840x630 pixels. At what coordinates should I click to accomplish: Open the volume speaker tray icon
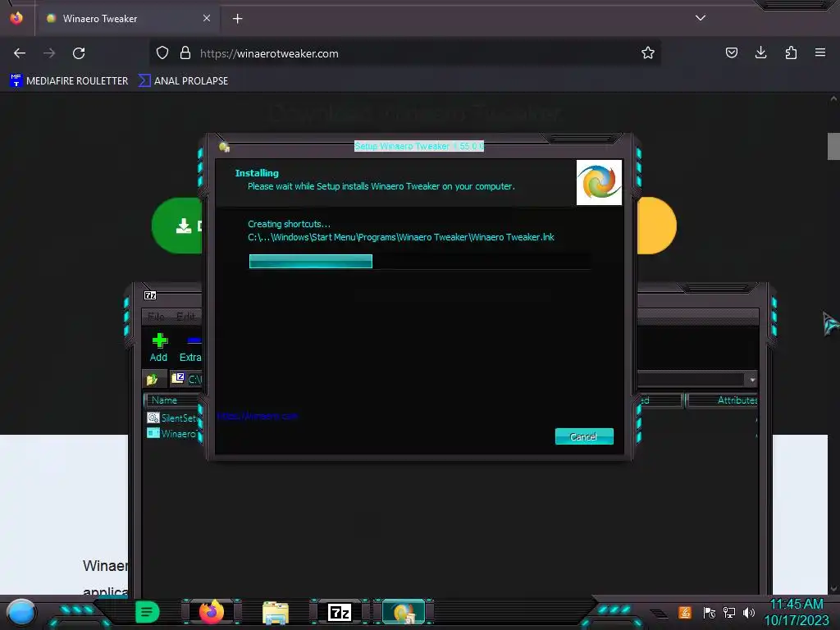[748, 612]
